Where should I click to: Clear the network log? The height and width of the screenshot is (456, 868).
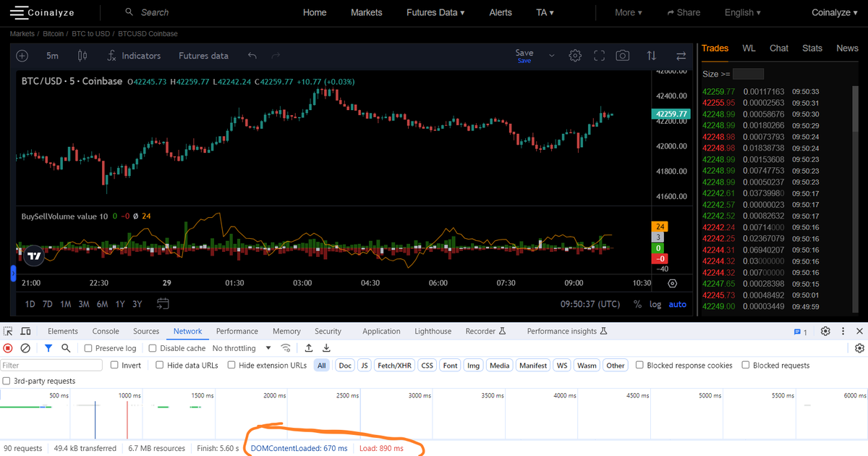pos(25,348)
